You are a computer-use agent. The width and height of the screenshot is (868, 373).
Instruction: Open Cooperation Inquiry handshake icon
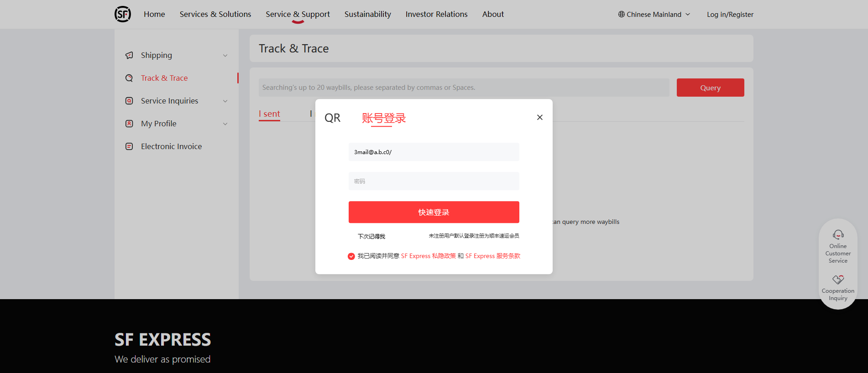(838, 280)
